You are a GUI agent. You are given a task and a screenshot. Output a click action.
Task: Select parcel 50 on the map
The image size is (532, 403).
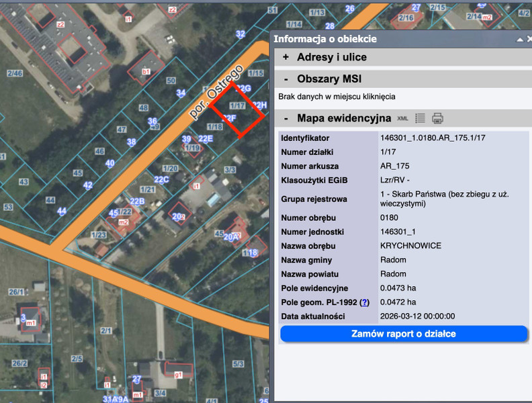(171, 81)
